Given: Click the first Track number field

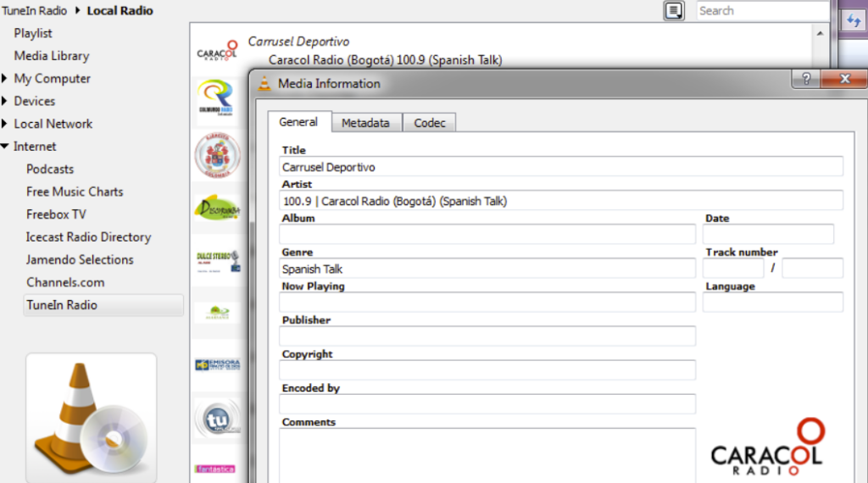Looking at the screenshot, I should pos(733,269).
